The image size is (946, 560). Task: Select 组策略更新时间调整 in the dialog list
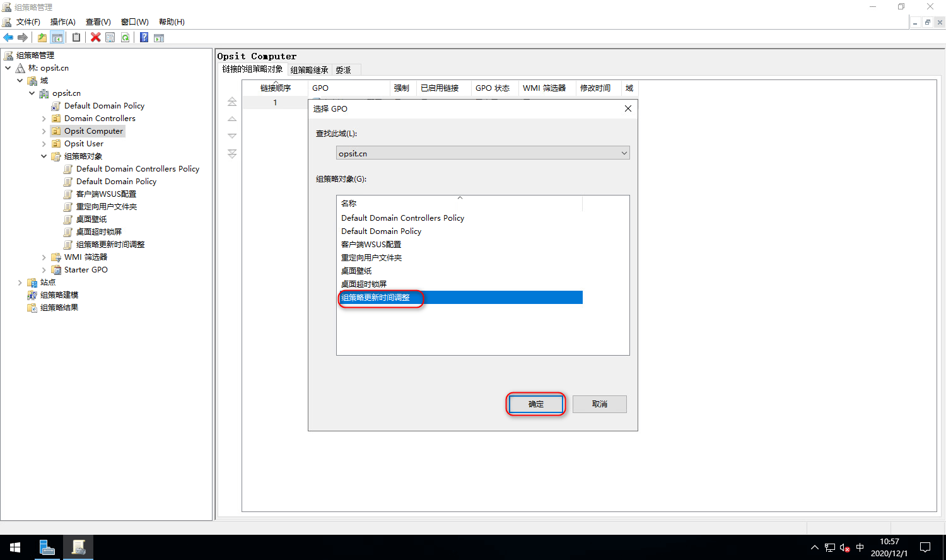tap(460, 298)
